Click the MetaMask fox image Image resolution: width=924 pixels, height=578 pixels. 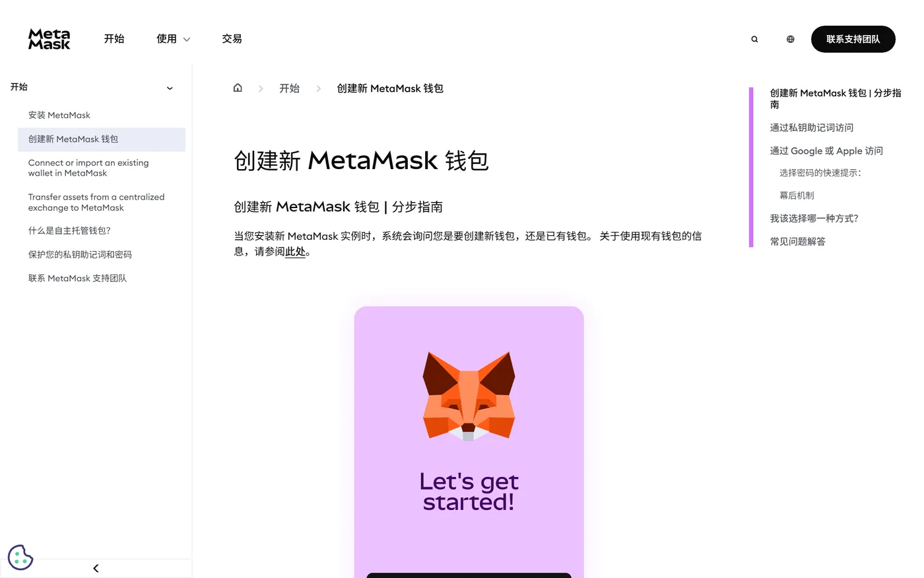[x=469, y=396]
